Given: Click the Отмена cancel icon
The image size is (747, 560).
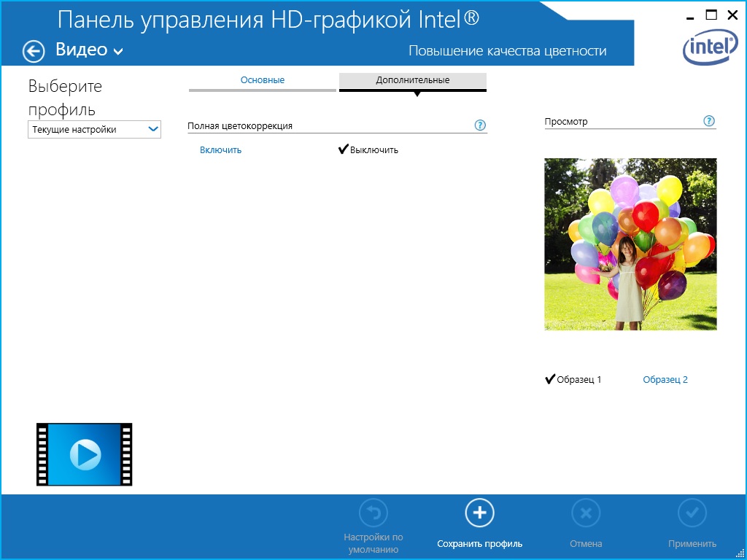Looking at the screenshot, I should [x=586, y=513].
